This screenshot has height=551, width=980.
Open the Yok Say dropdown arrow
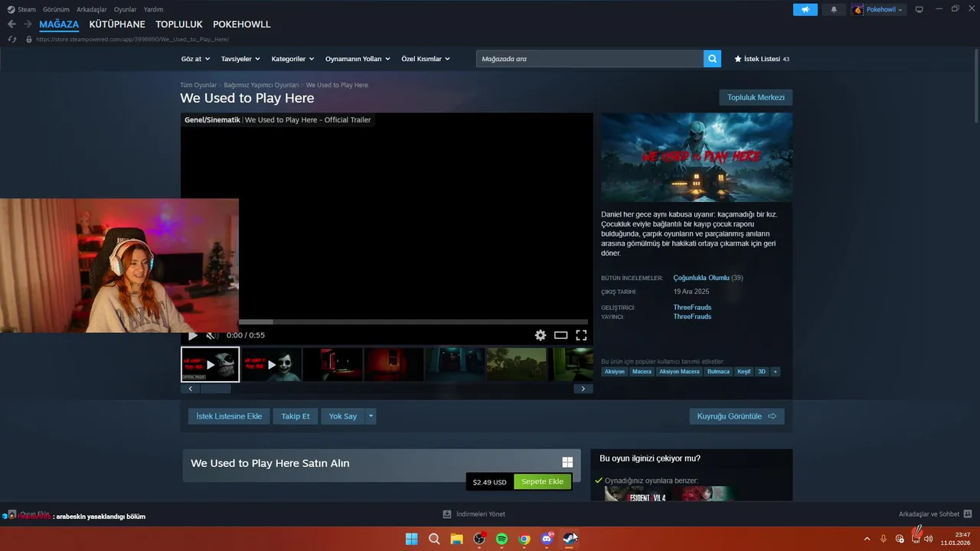(371, 416)
